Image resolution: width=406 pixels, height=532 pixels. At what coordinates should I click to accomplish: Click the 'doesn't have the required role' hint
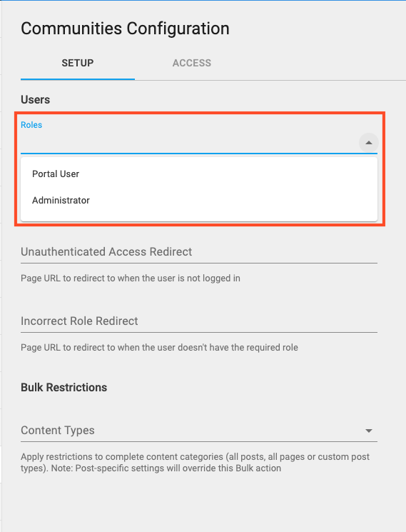pyautogui.click(x=159, y=348)
